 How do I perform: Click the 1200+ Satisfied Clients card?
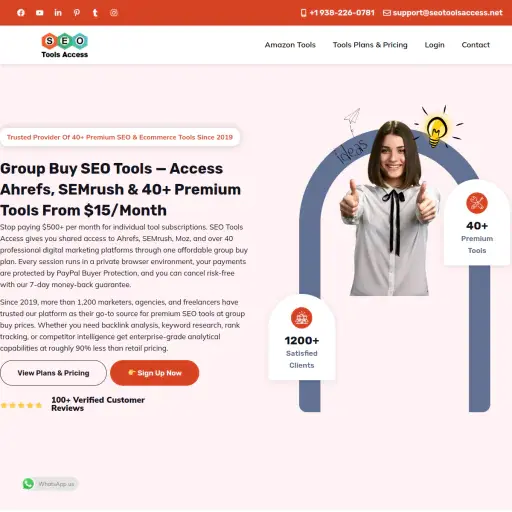point(302,337)
